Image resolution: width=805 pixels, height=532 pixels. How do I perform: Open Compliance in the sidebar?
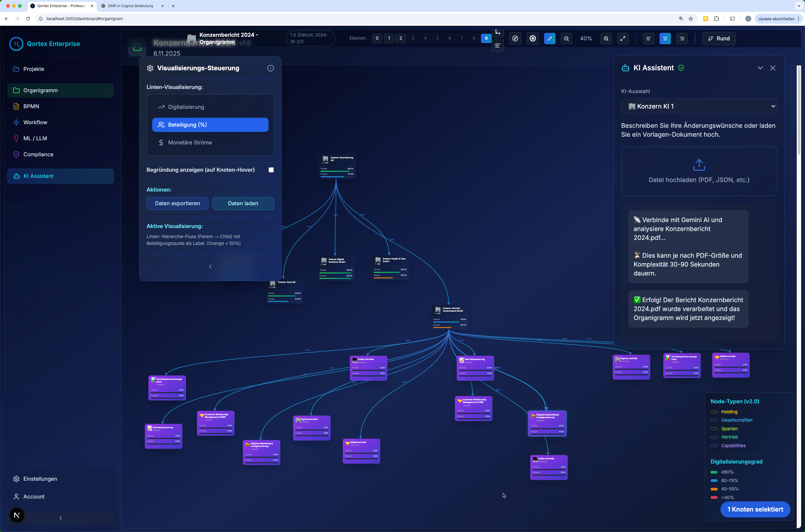coord(38,154)
